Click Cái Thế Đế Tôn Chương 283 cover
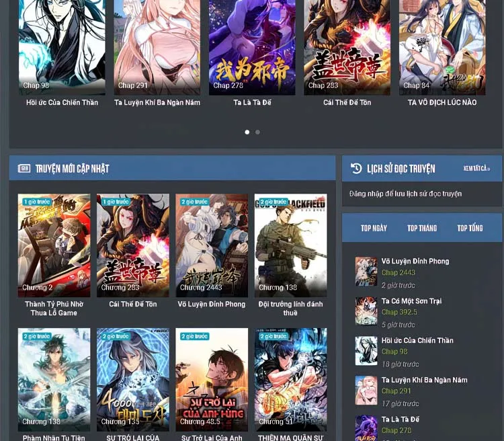The height and width of the screenshot is (441, 504). (133, 245)
